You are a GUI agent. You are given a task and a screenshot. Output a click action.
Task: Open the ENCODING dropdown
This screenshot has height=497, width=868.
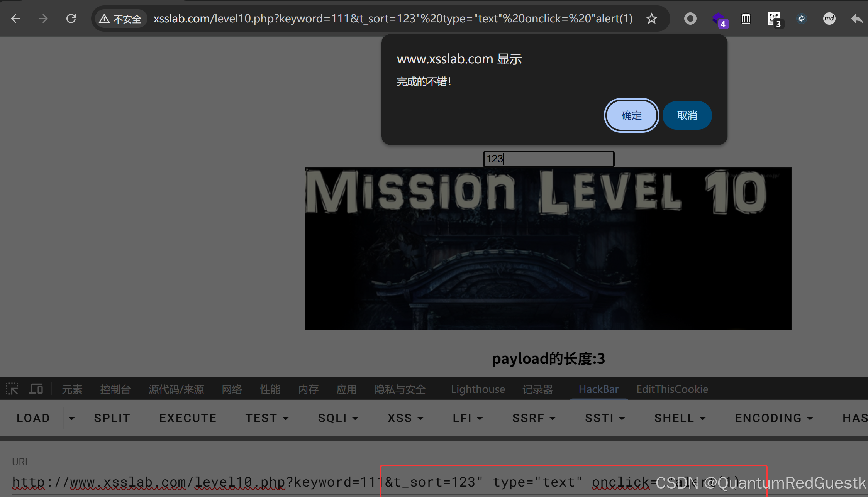point(774,418)
